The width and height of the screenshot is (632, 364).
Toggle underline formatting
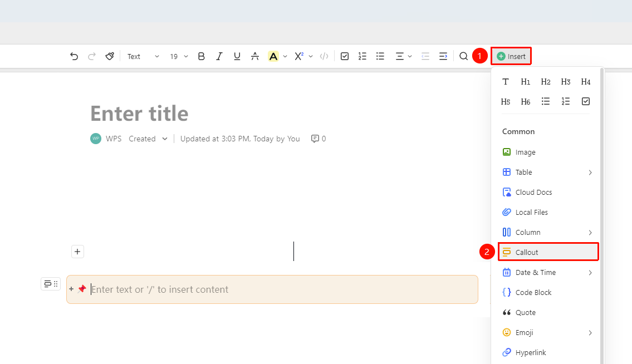(237, 56)
